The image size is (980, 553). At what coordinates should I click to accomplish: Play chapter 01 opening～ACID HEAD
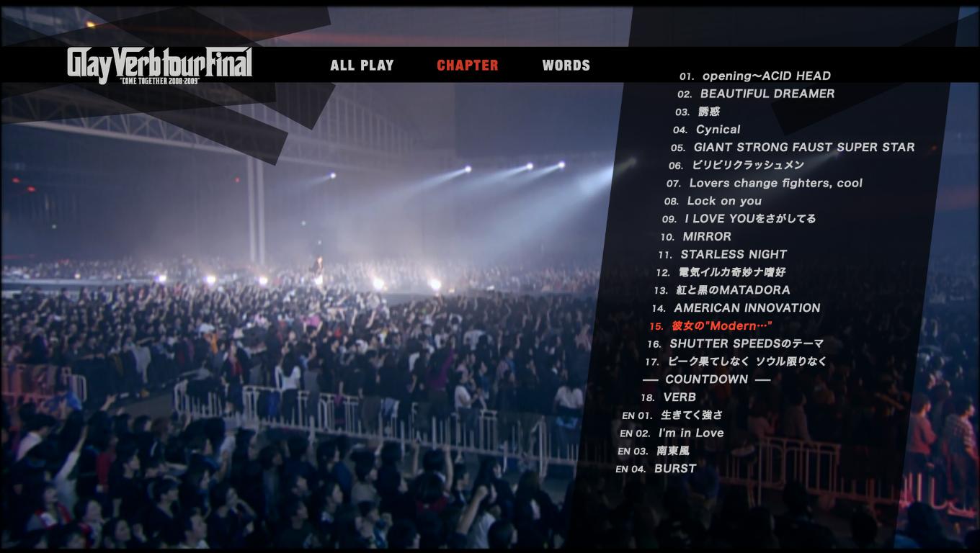[x=754, y=76]
